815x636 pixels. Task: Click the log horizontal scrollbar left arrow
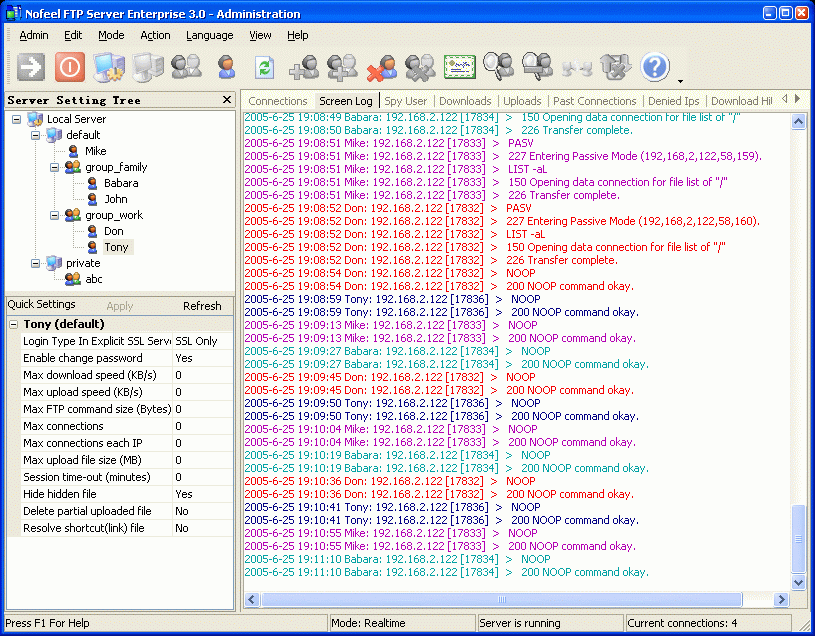pos(252,600)
